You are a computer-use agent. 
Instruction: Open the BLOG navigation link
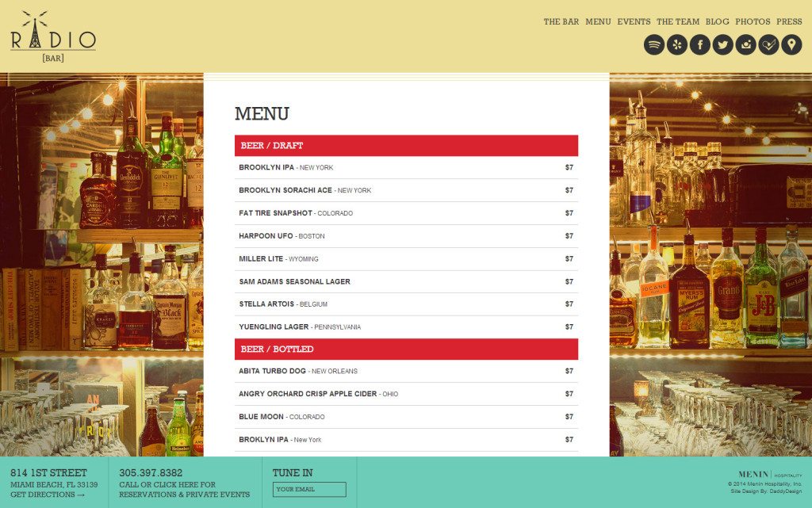(718, 21)
